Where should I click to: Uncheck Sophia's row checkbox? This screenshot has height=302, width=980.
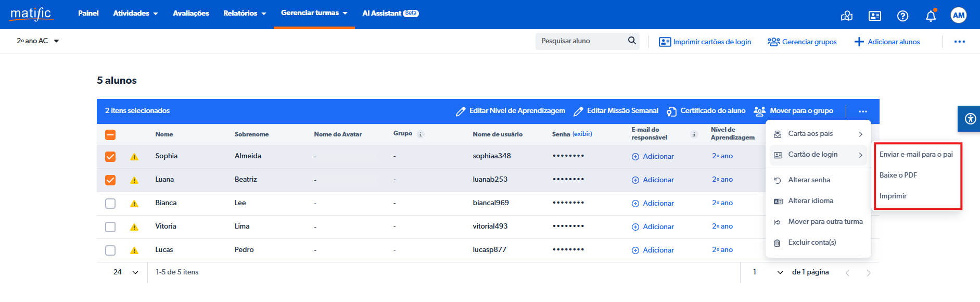110,157
